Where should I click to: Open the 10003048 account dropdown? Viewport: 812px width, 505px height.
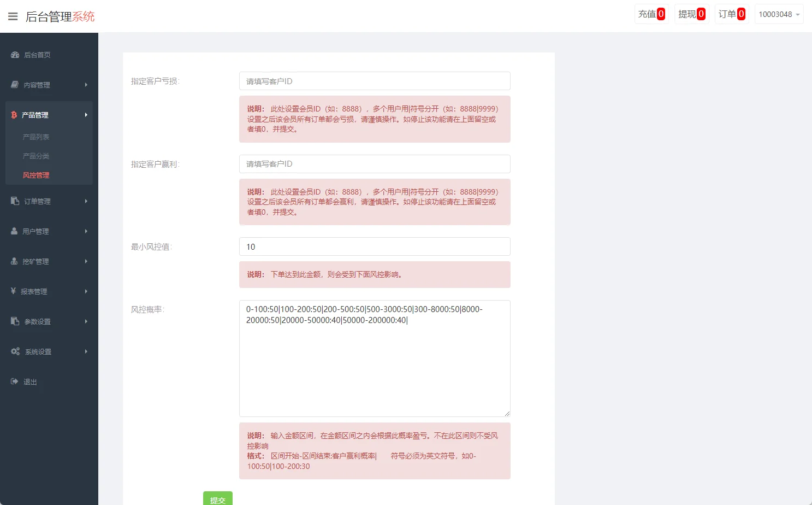(779, 14)
